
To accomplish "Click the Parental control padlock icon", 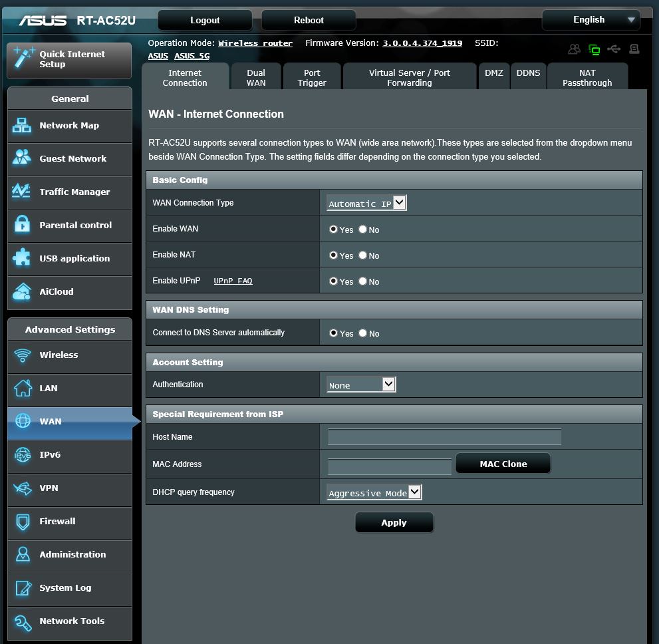I will point(22,224).
